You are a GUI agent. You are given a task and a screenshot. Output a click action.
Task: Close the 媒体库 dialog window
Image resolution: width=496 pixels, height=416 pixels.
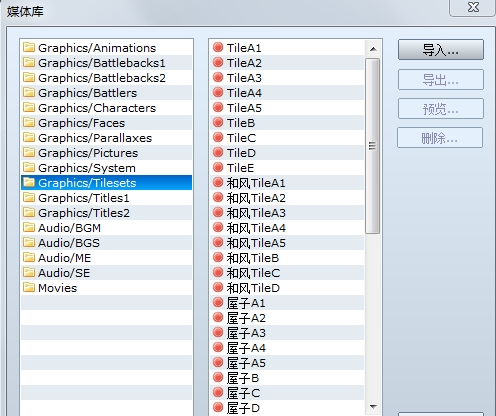(473, 7)
